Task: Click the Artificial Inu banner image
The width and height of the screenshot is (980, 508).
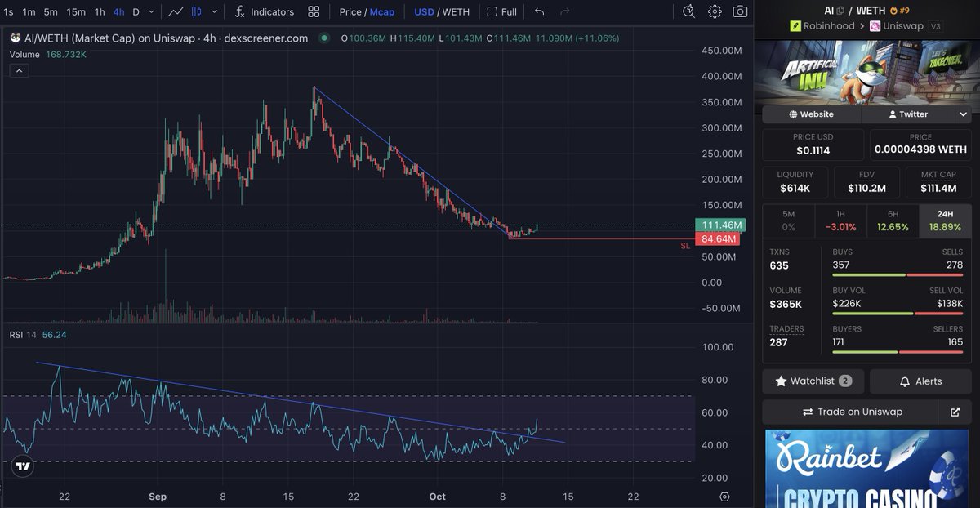Action: pos(866,71)
